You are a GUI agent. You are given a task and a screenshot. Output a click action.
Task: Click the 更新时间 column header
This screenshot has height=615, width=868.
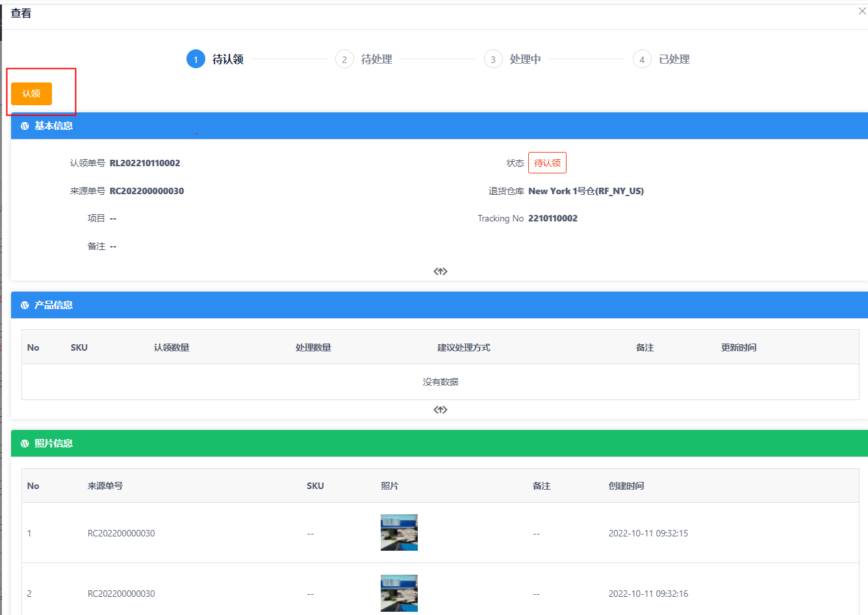point(739,347)
